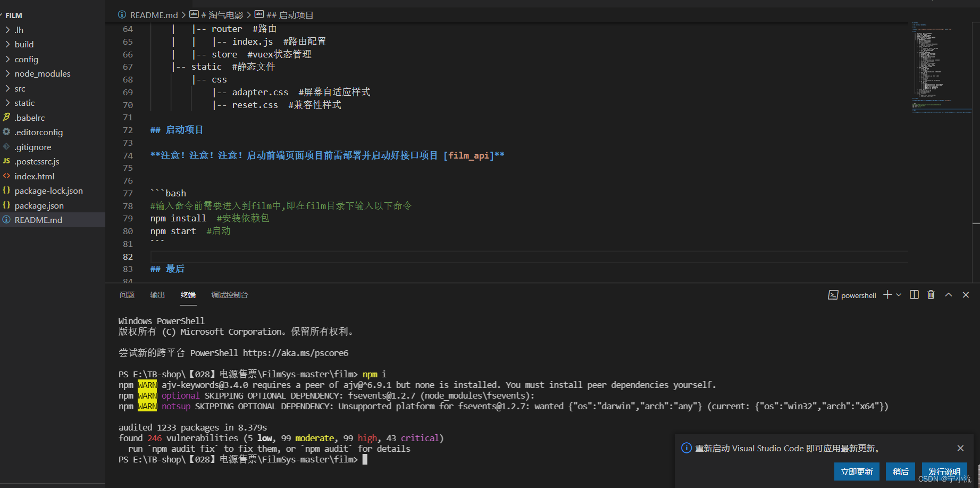
Task: Close the terminal panel
Action: [x=966, y=295]
